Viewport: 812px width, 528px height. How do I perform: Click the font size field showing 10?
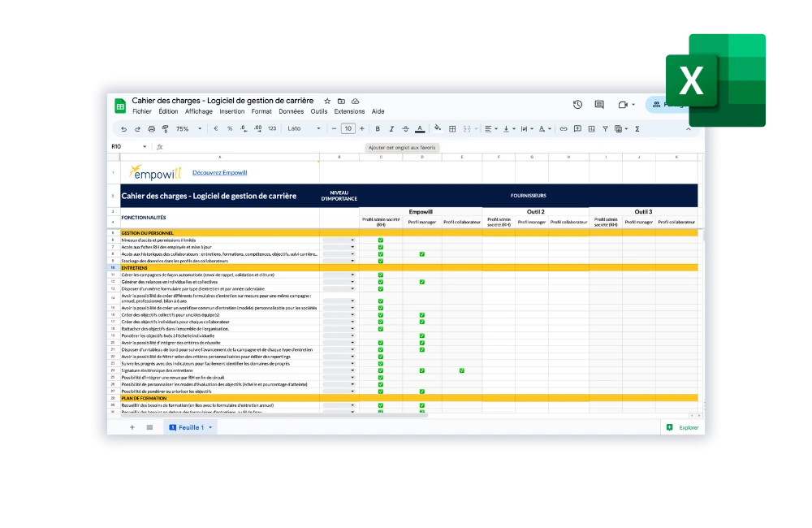348,128
